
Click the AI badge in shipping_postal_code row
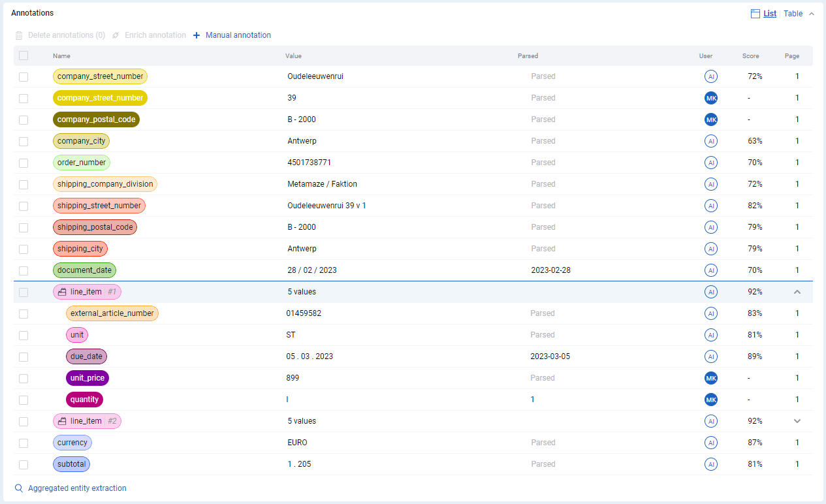(711, 227)
